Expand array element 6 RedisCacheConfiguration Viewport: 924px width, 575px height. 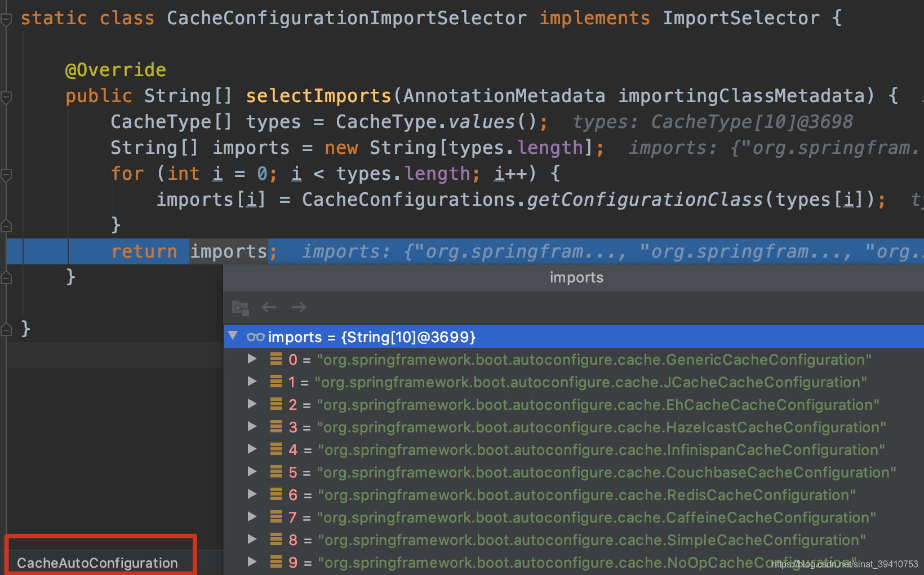coord(252,494)
